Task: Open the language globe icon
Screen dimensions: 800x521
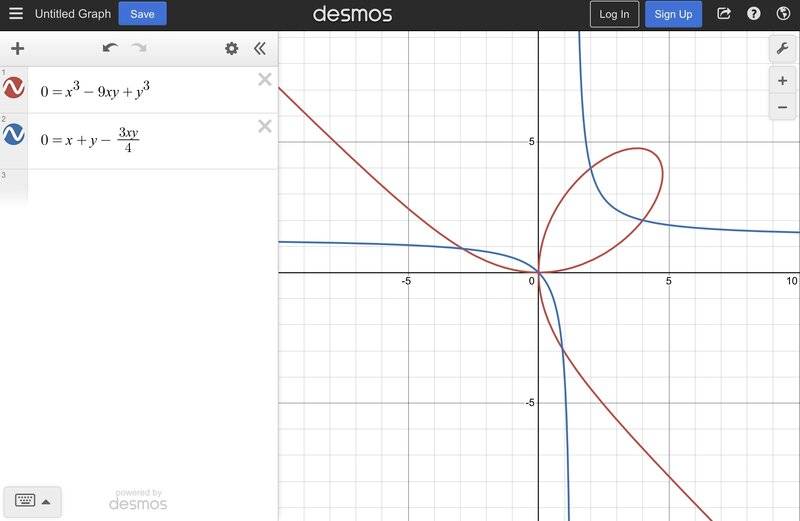Action: (783, 13)
